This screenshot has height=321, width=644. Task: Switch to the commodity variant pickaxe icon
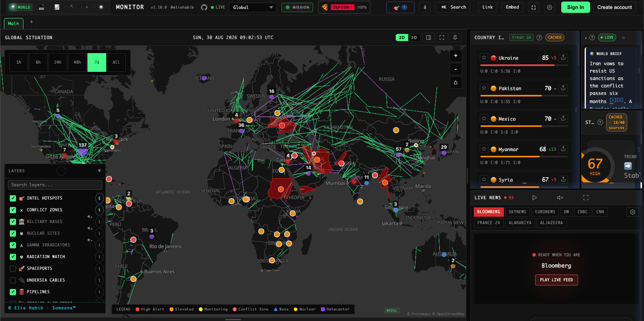(x=72, y=7)
